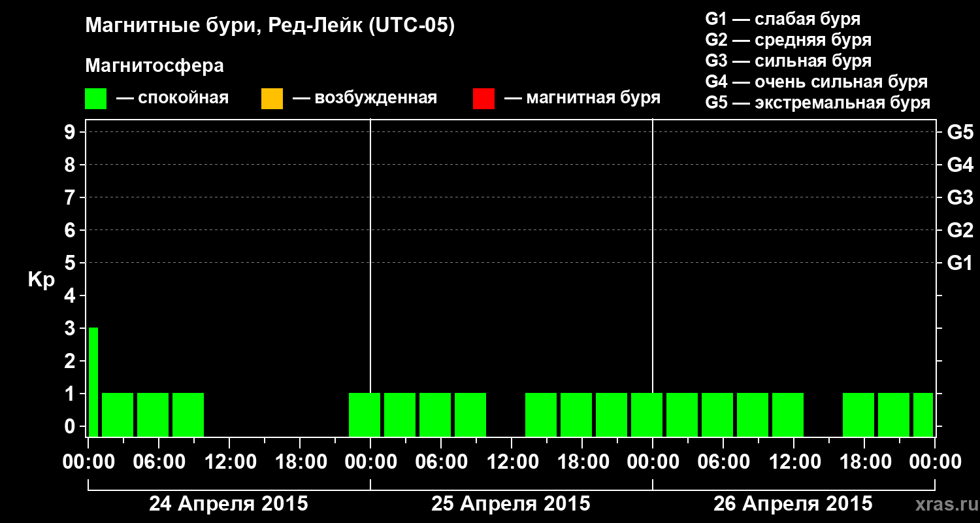Image resolution: width=980 pixels, height=523 pixels.
Task: Click the 'G2' label on the right axis
Action: tap(960, 230)
